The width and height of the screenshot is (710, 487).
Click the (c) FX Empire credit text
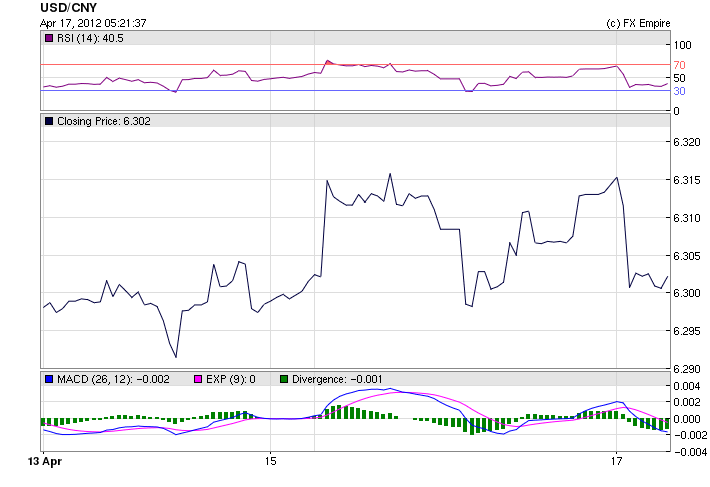[638, 24]
